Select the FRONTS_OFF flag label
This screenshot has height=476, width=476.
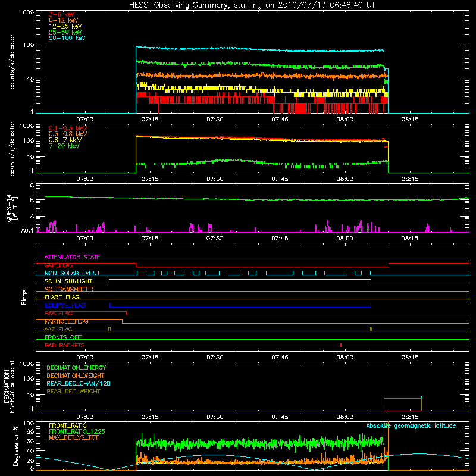tap(63, 337)
